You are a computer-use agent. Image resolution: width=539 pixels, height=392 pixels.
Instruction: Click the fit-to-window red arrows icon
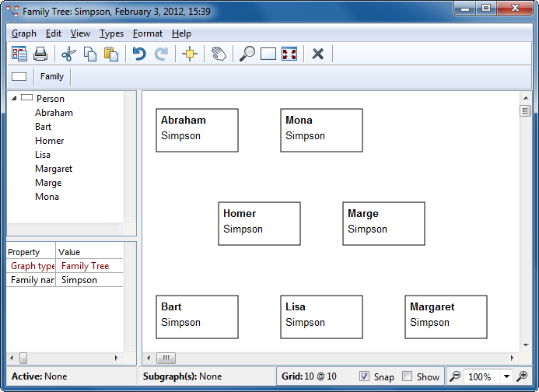click(x=289, y=54)
